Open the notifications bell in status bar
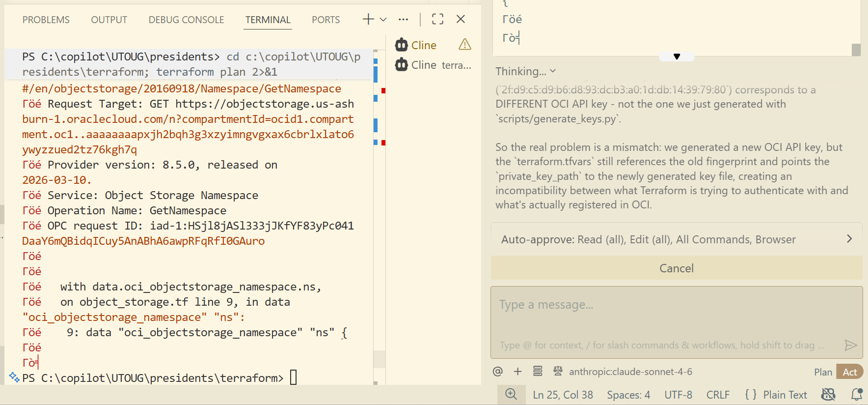Screen dimensions: 868x405 pyautogui.click(x=857, y=394)
